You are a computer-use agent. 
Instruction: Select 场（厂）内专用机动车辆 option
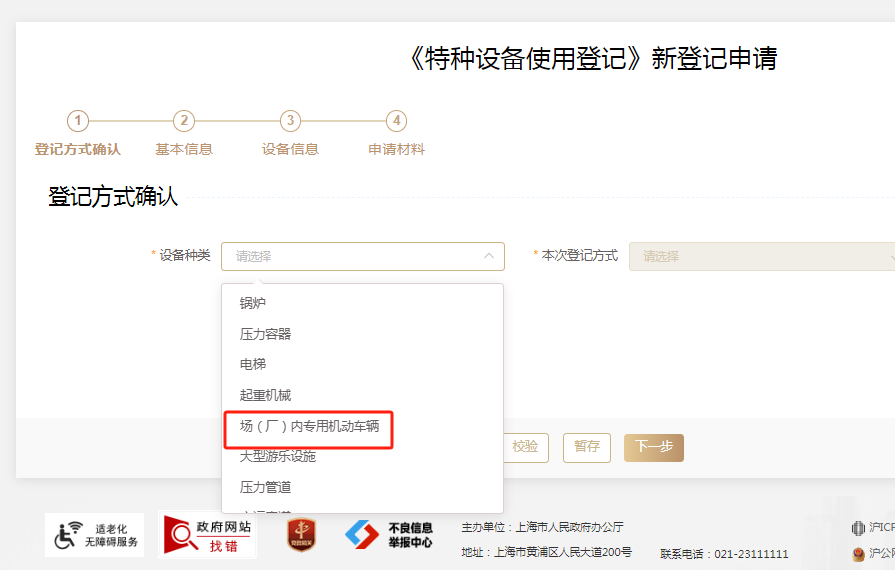[x=309, y=426]
